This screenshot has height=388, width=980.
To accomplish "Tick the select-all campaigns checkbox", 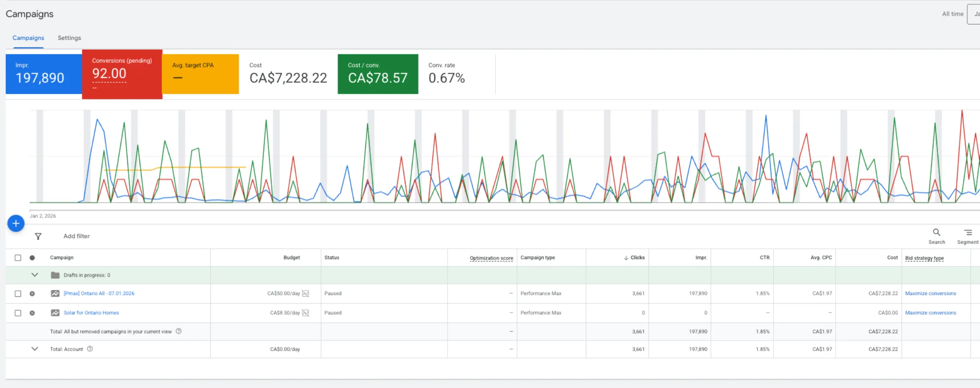I will click(x=18, y=258).
